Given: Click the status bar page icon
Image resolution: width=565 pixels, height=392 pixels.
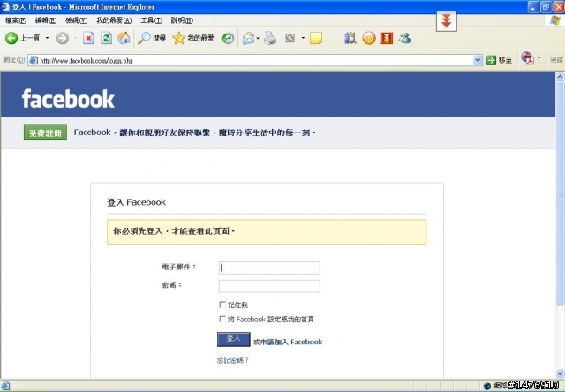Looking at the screenshot, I should pyautogui.click(x=5, y=386).
